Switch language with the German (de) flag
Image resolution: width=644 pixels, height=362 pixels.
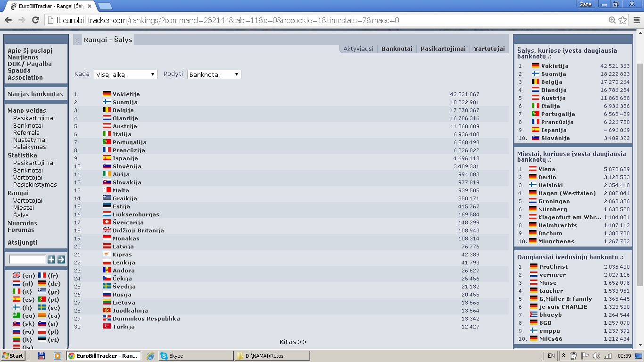pos(42,284)
